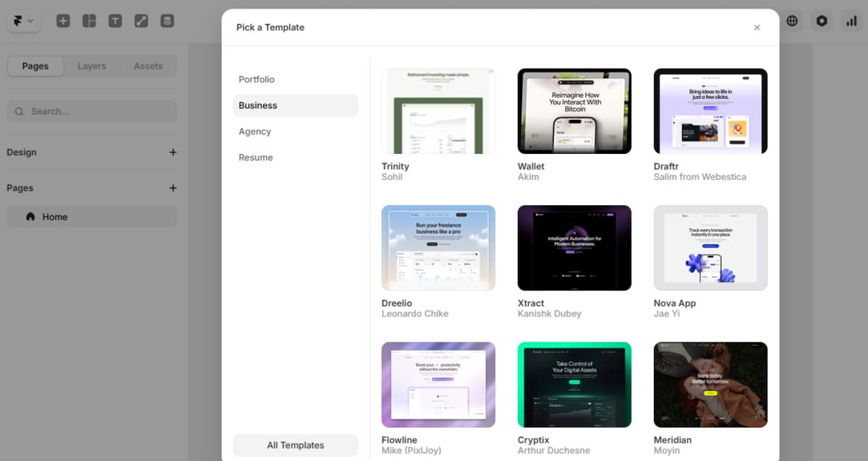Viewport: 868px width, 461px height.
Task: Close the Pick a Template dialog
Action: [757, 27]
